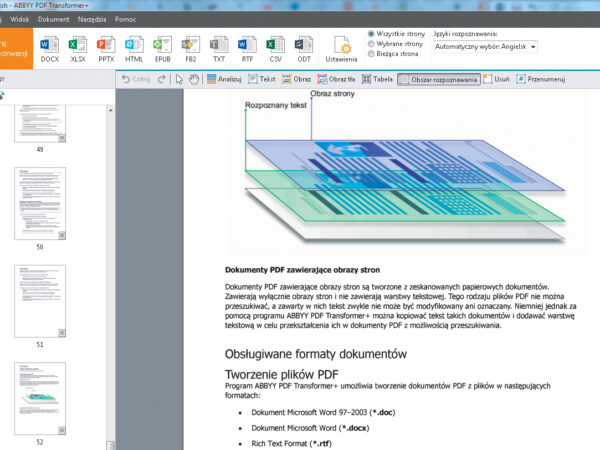Pick the CSV conversion icon
The width and height of the screenshot is (600, 450).
pyautogui.click(x=275, y=49)
